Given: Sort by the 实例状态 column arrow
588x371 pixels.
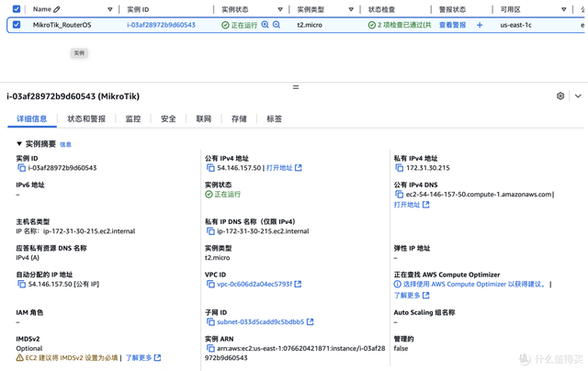Looking at the screenshot, I should click(280, 9).
